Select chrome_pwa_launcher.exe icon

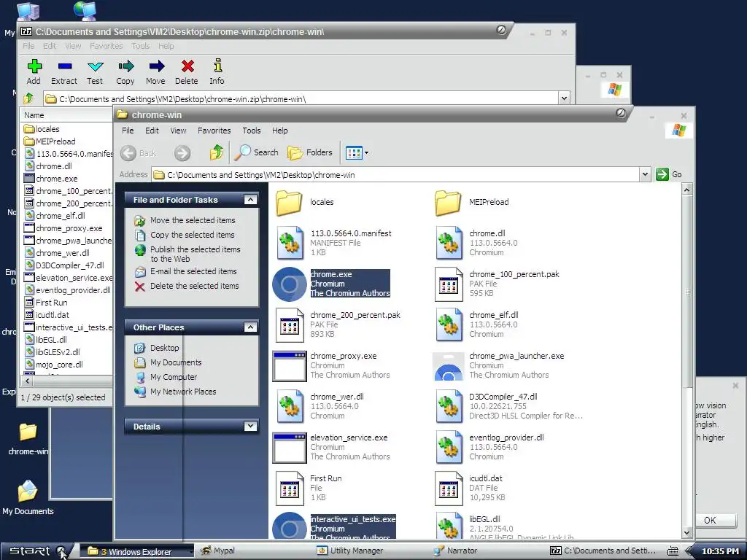449,366
